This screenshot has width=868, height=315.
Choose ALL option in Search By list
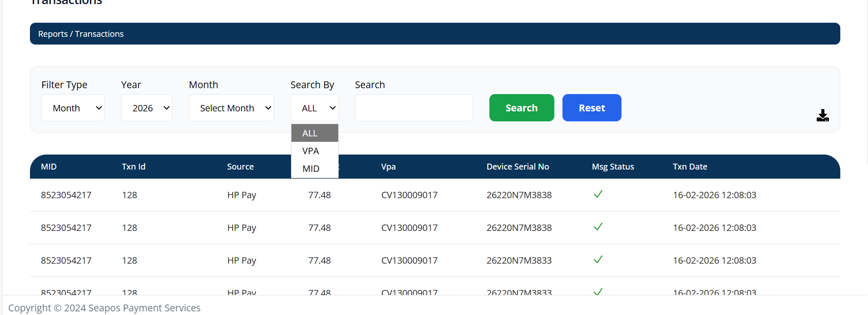click(x=314, y=133)
